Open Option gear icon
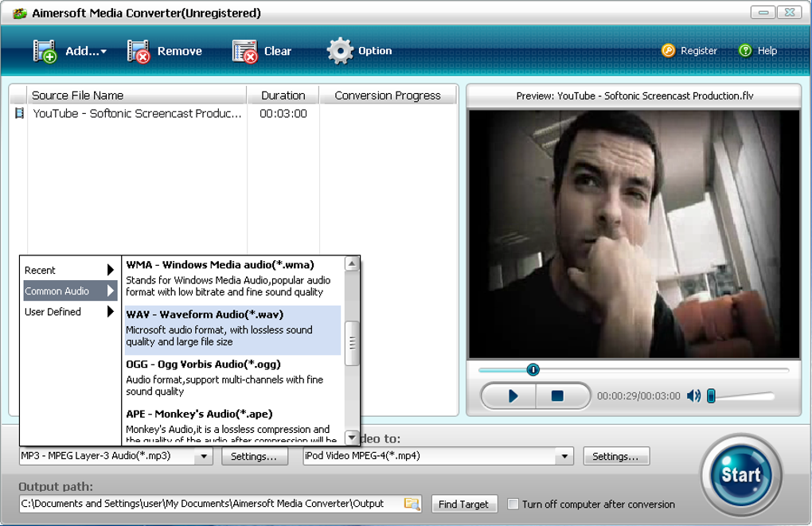The width and height of the screenshot is (812, 526). [340, 51]
